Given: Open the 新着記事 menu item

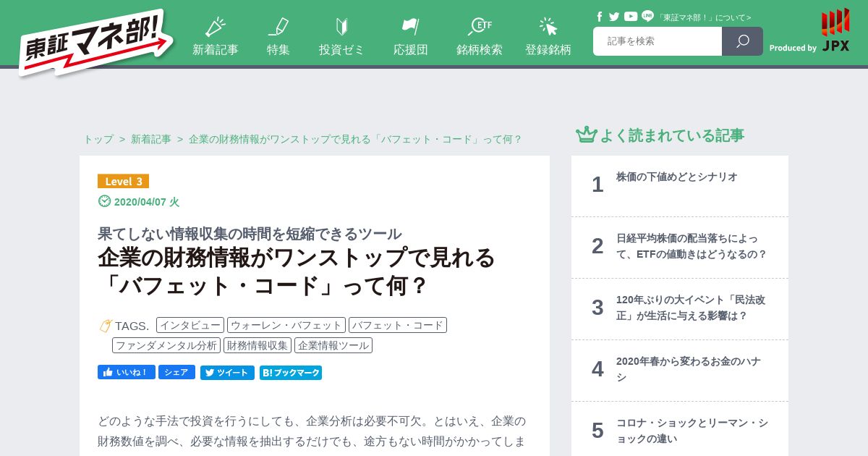Looking at the screenshot, I should coord(216,49).
